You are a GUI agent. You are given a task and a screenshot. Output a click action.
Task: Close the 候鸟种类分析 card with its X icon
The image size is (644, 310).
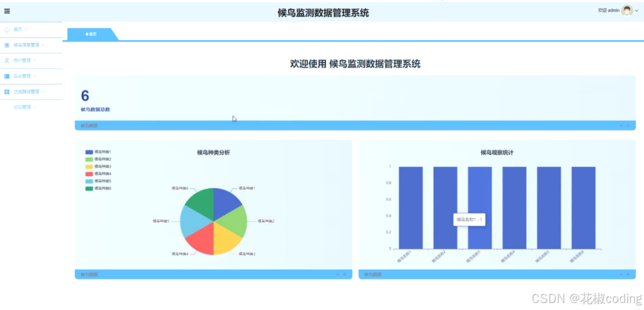[344, 275]
